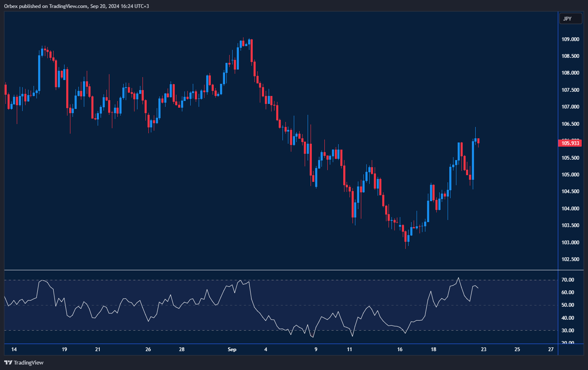Click the 109.000 price axis label

pos(570,39)
